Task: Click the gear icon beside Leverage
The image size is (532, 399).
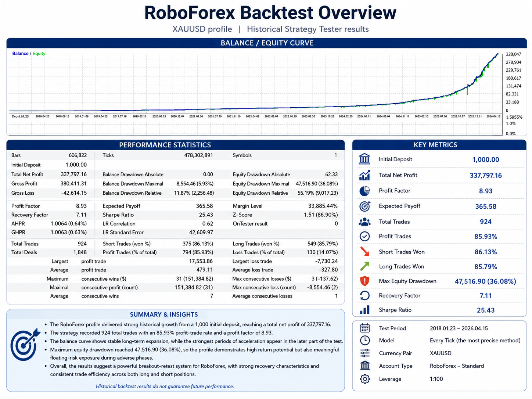Action: coord(365,379)
